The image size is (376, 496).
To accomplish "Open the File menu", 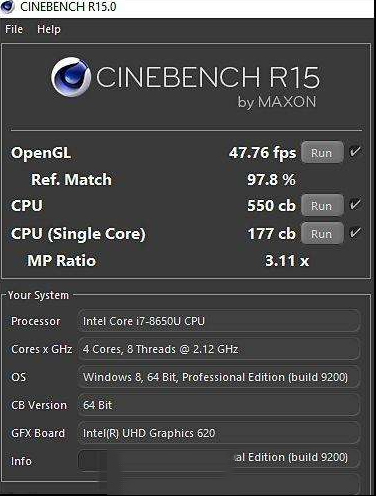I will click(14, 29).
